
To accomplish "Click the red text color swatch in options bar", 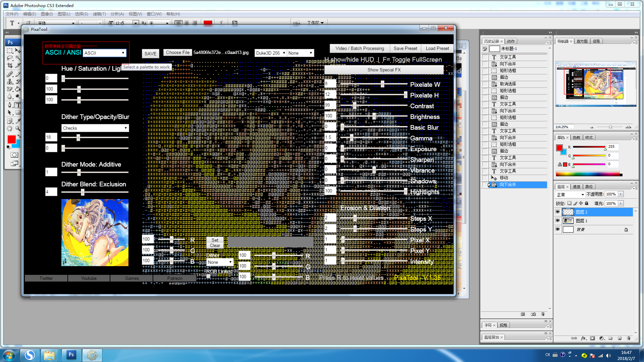I will click(208, 23).
